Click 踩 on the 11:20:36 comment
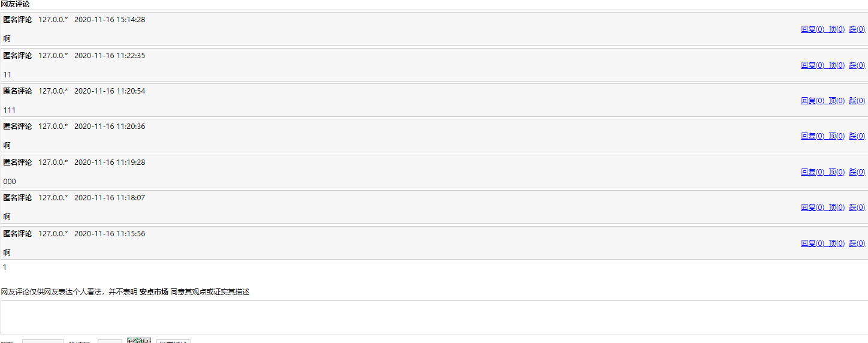 click(x=857, y=136)
